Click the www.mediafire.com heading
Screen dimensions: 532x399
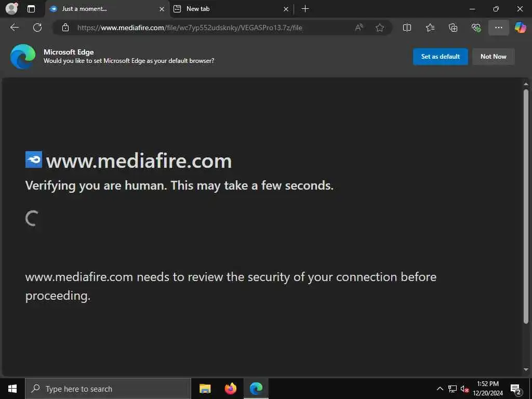139,161
